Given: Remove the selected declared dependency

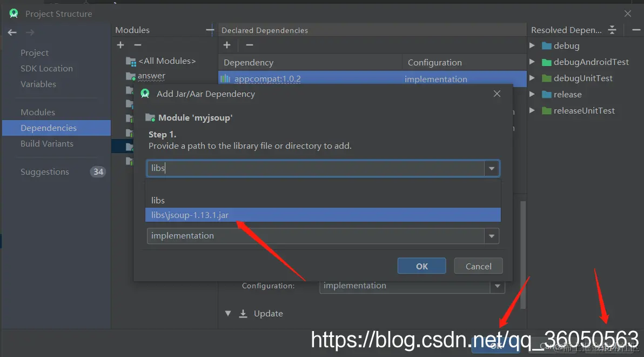Looking at the screenshot, I should [x=249, y=45].
